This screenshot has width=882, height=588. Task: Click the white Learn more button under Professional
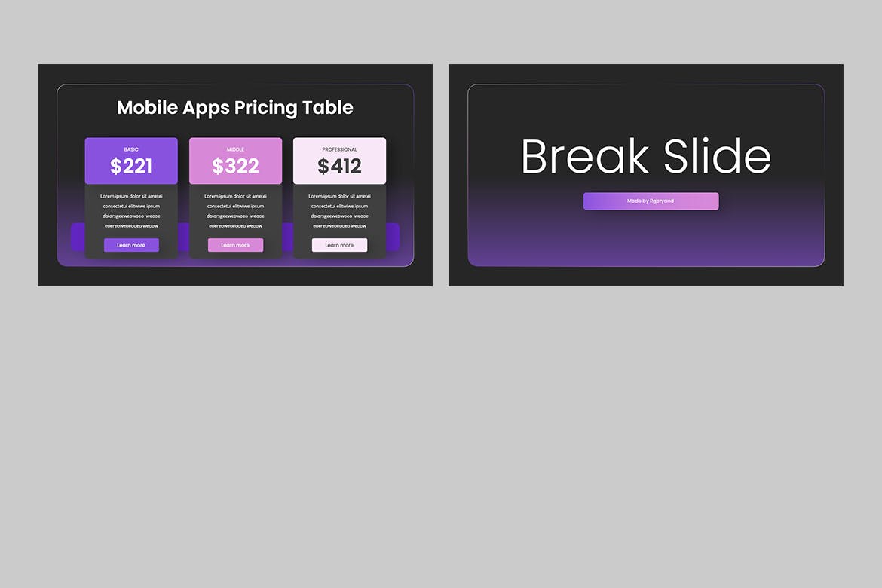pyautogui.click(x=339, y=245)
